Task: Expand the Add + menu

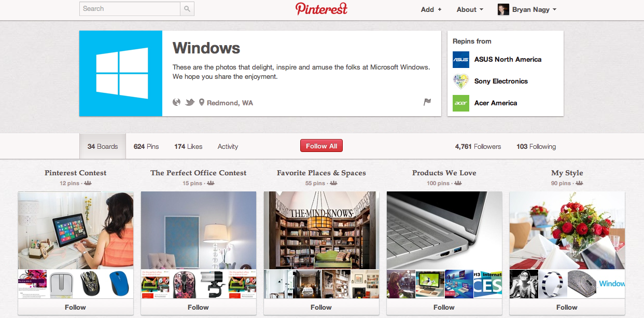Action: pyautogui.click(x=431, y=9)
